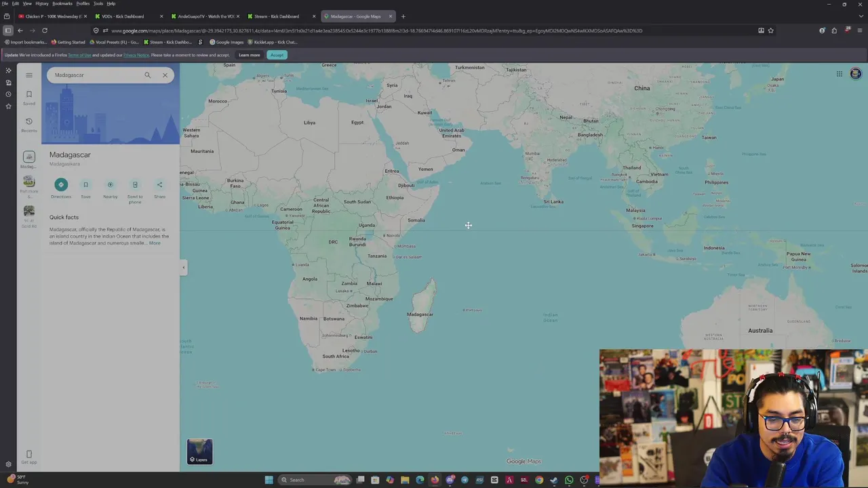This screenshot has width=868, height=488.
Task: Open the Google apps grid
Action: point(839,74)
